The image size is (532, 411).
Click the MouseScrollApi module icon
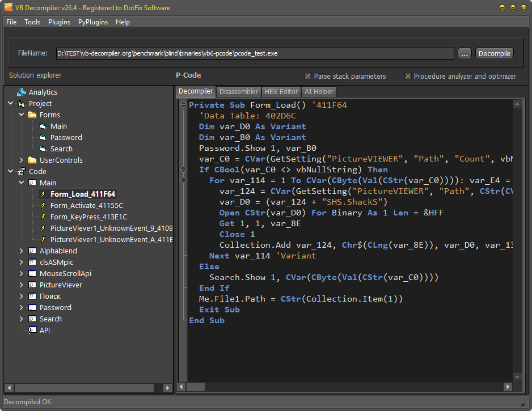click(x=32, y=274)
